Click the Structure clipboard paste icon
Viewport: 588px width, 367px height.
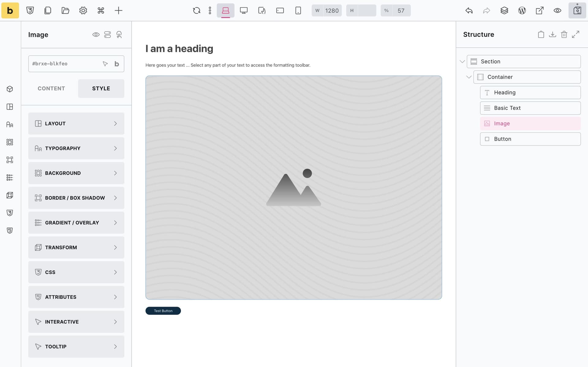click(x=541, y=34)
